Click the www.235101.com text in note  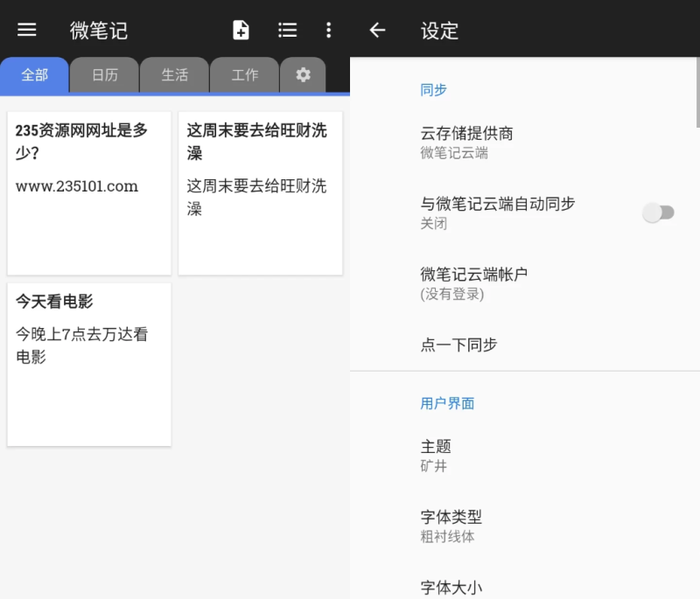[77, 186]
